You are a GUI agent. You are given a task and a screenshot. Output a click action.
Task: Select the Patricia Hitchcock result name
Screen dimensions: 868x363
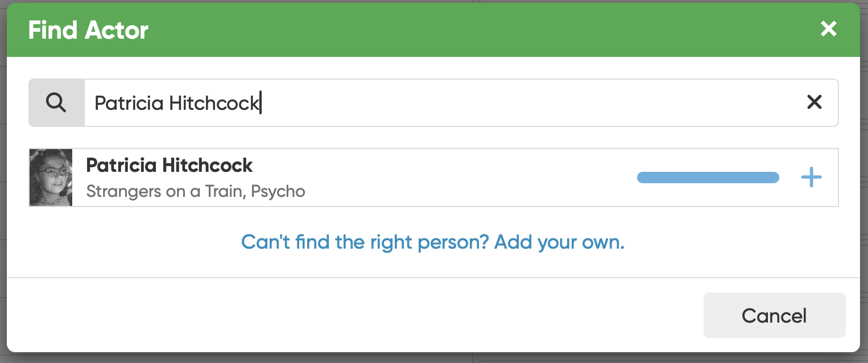170,166
